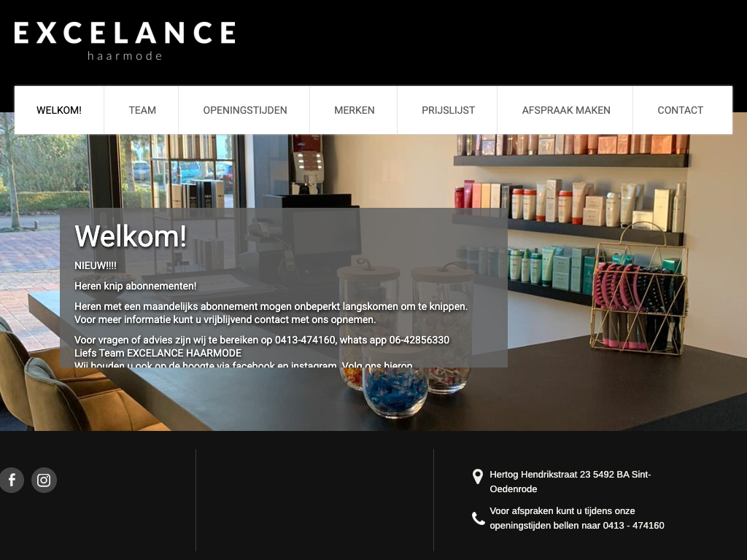Viewport: 747px width, 560px height.
Task: Open the MERKEN menu item
Action: 354,111
